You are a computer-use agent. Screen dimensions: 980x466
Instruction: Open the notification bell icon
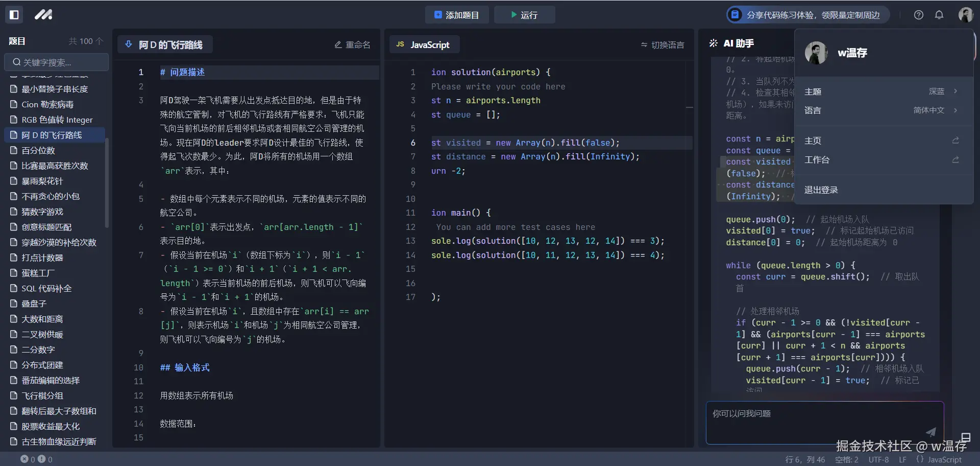(939, 15)
